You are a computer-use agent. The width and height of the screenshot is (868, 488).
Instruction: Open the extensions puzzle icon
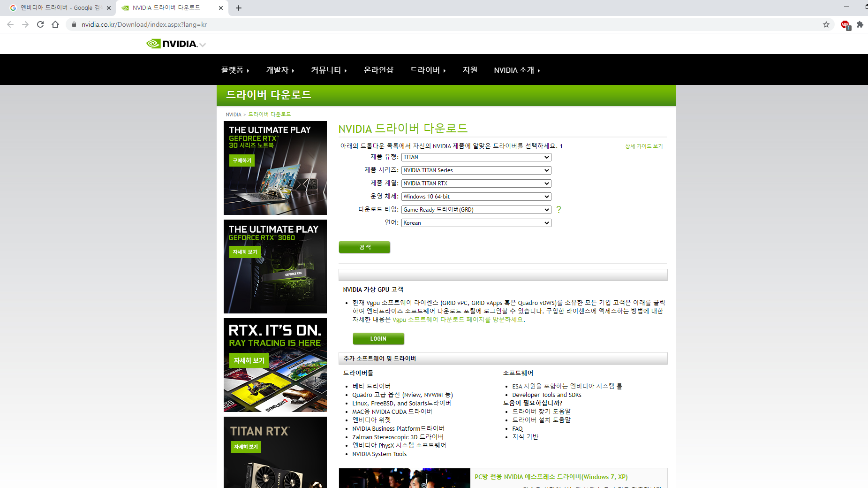point(860,24)
